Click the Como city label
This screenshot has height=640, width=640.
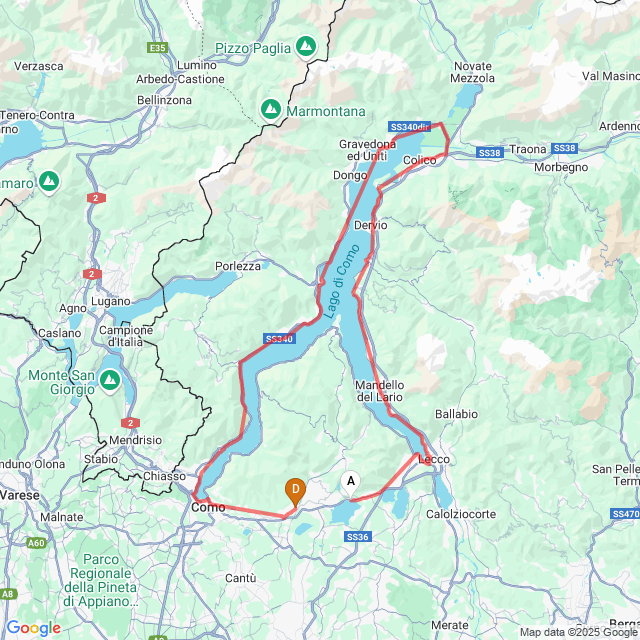coord(208,507)
